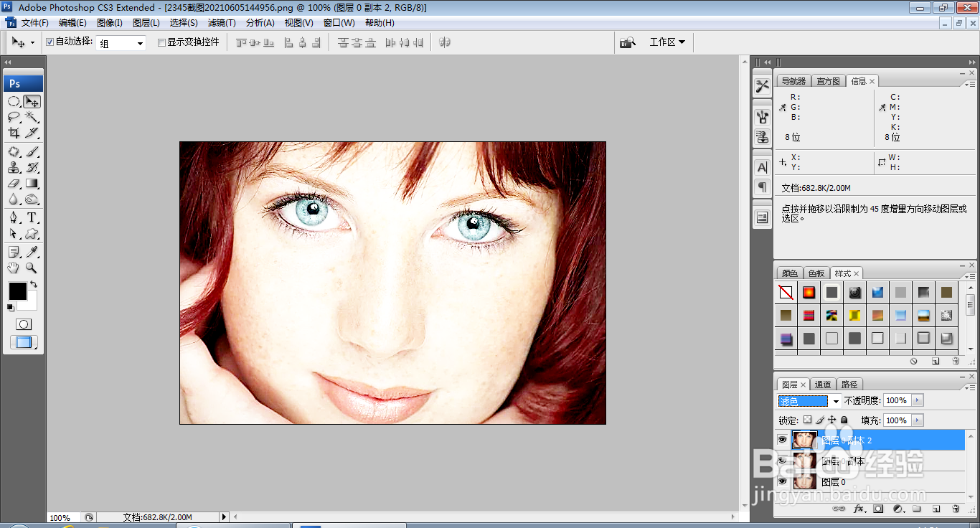The image size is (980, 528).
Task: Open the Character panel icon
Action: [762, 167]
